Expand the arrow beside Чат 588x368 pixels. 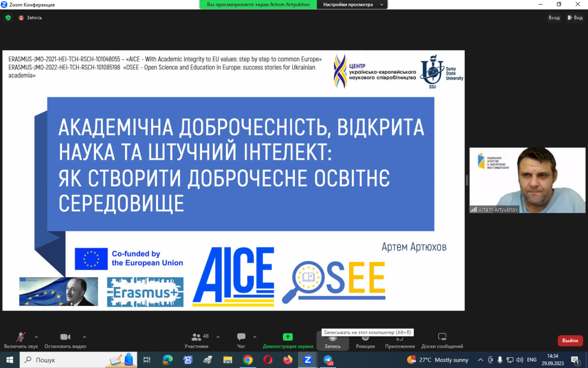point(254,337)
